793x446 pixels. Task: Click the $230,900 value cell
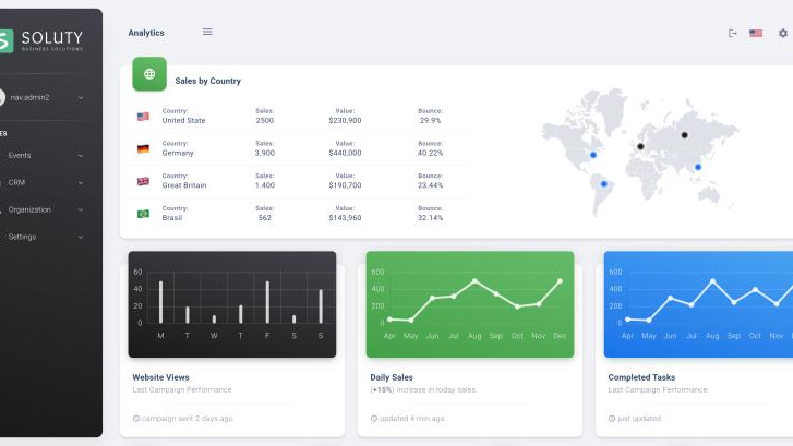click(345, 120)
